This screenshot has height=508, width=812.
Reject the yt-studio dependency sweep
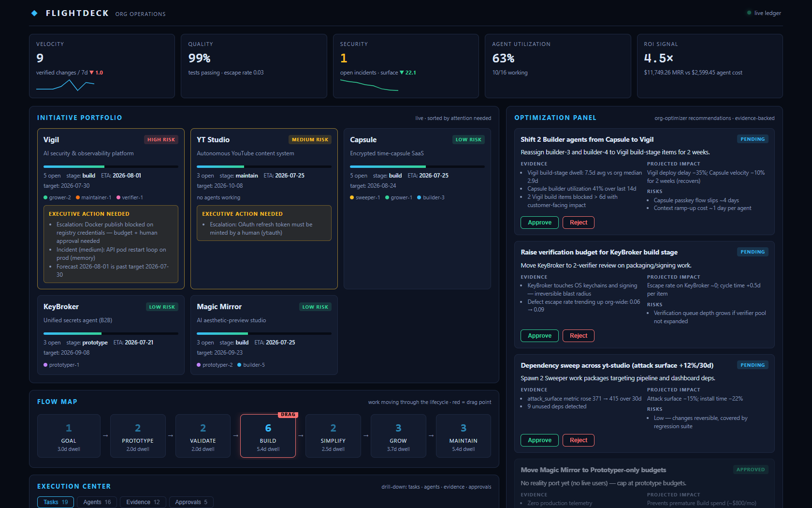[x=579, y=440]
